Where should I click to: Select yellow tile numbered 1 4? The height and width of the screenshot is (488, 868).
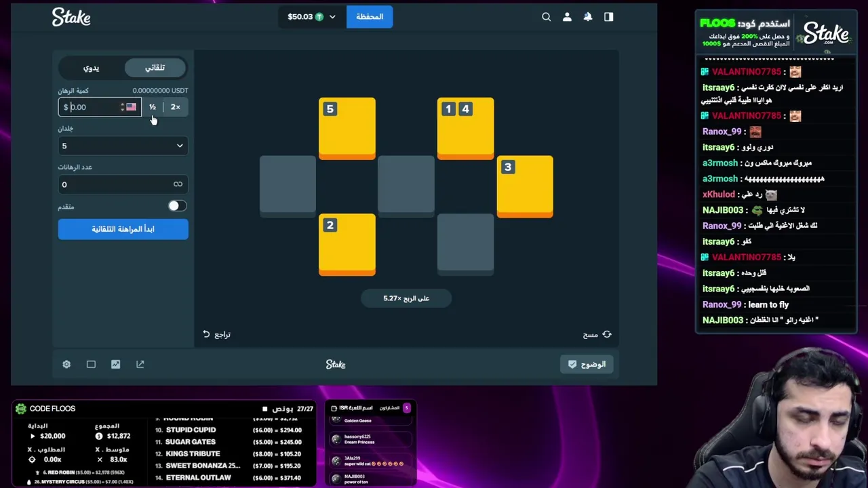[x=466, y=128]
